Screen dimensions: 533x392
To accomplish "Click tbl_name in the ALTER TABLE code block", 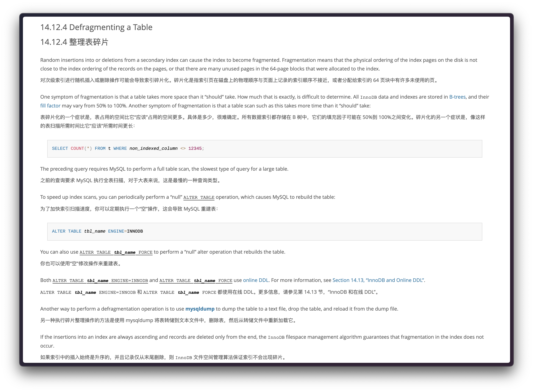I will point(94,231).
